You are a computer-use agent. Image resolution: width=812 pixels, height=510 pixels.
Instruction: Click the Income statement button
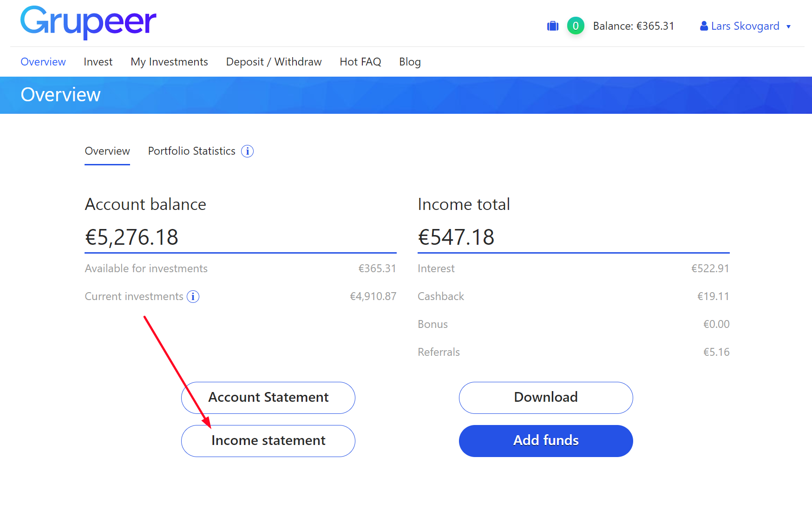coord(268,441)
